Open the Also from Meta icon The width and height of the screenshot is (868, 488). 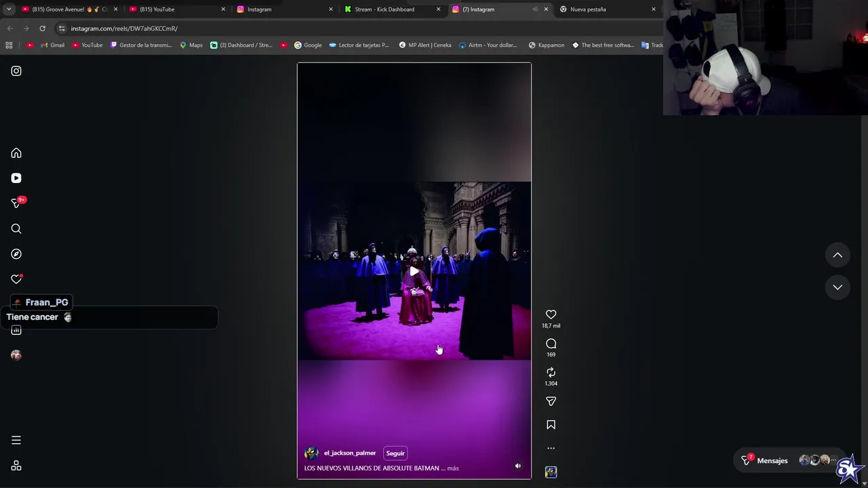[16, 466]
